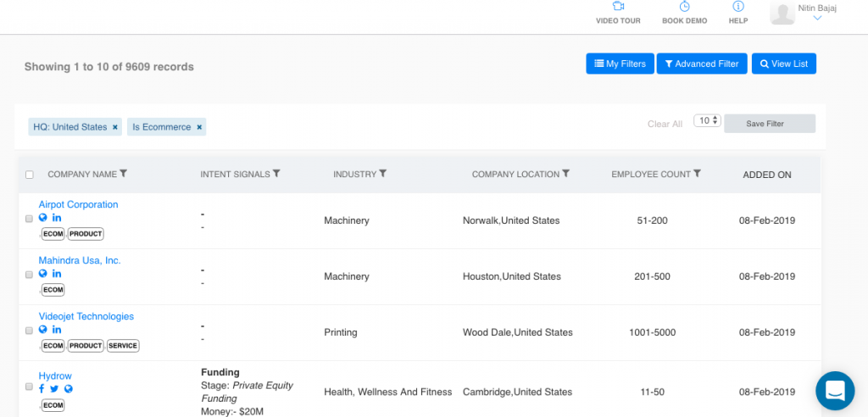The image size is (868, 417).
Task: Filter by Industry funnel icon
Action: point(382,174)
